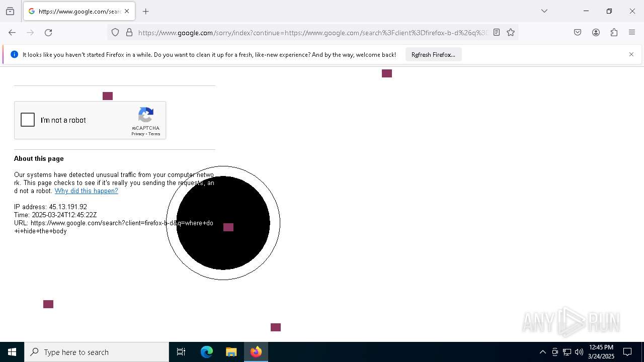Click the Refresh Firefox button

click(433, 54)
